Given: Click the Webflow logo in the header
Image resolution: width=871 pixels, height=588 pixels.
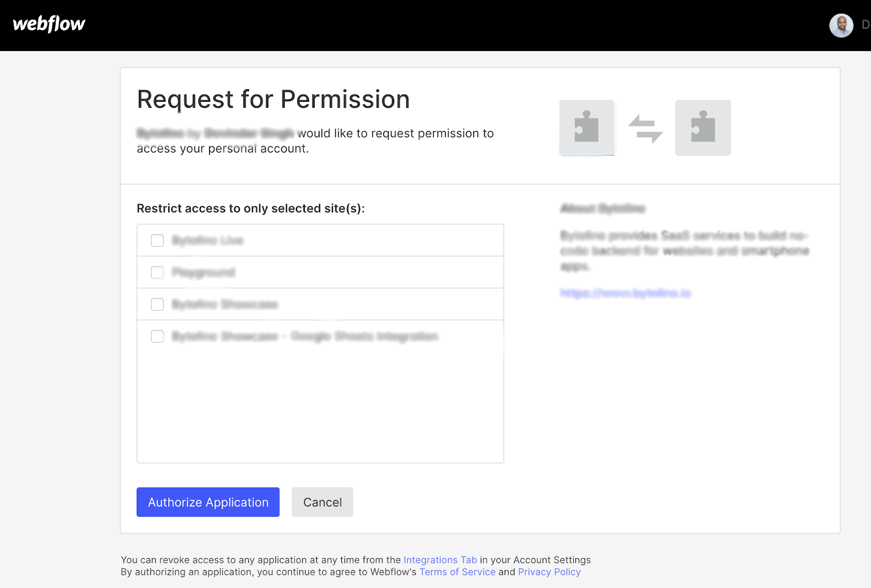Looking at the screenshot, I should (x=48, y=24).
